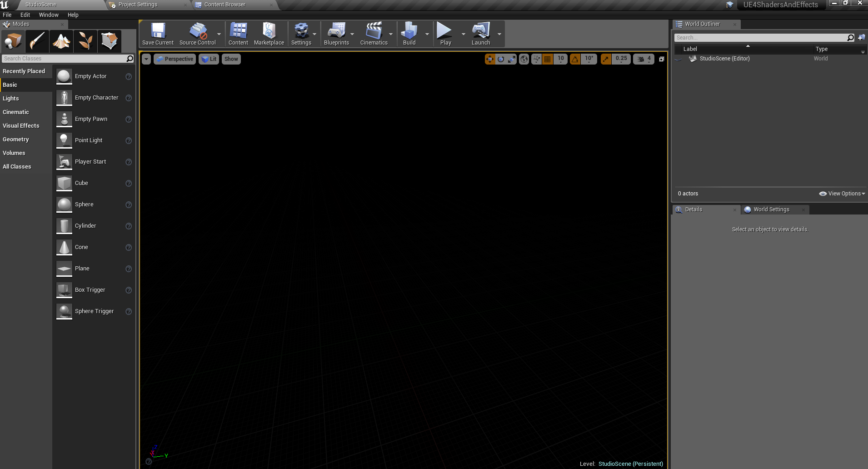Select the Landscape mode icon

point(61,41)
